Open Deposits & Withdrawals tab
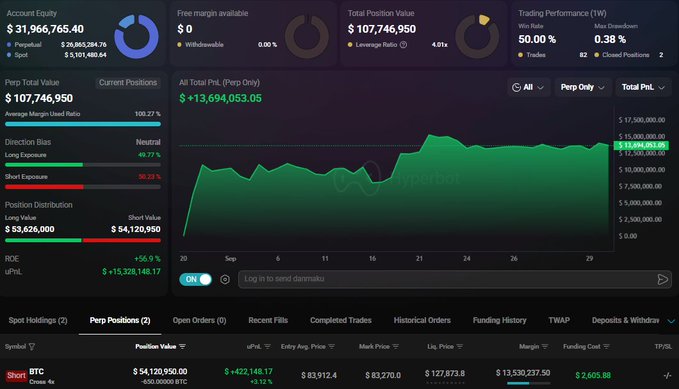Viewport: 679px width, 389px height. tap(625, 320)
